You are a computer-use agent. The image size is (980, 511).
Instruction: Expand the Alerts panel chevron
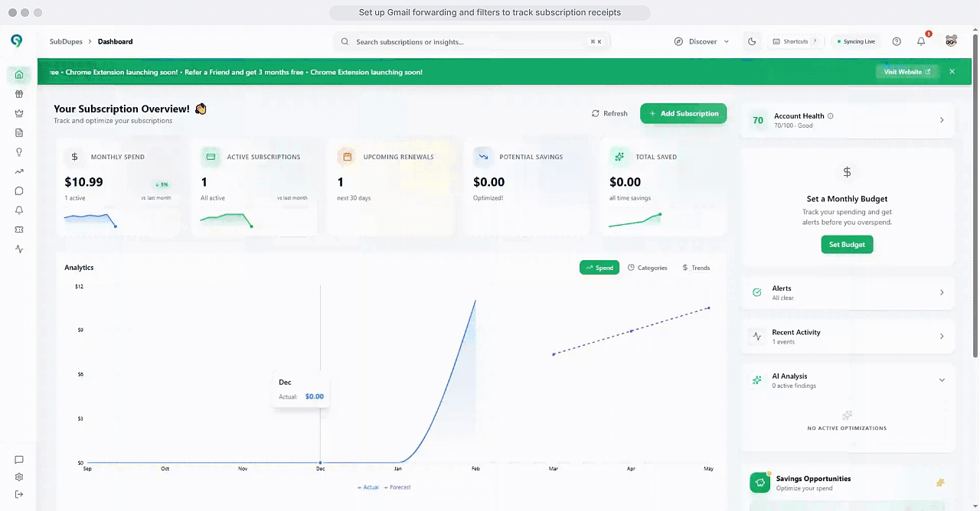pos(942,292)
